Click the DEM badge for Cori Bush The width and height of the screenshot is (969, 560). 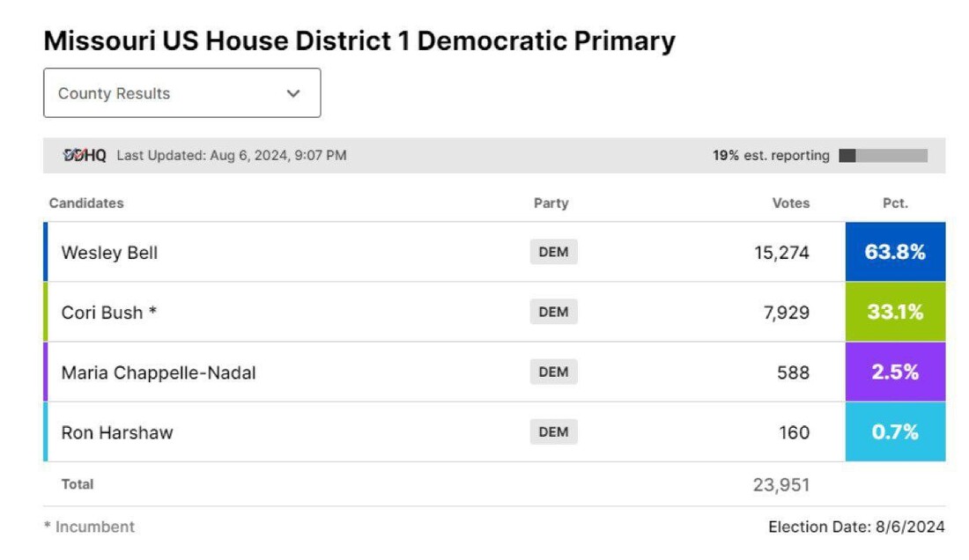point(553,313)
